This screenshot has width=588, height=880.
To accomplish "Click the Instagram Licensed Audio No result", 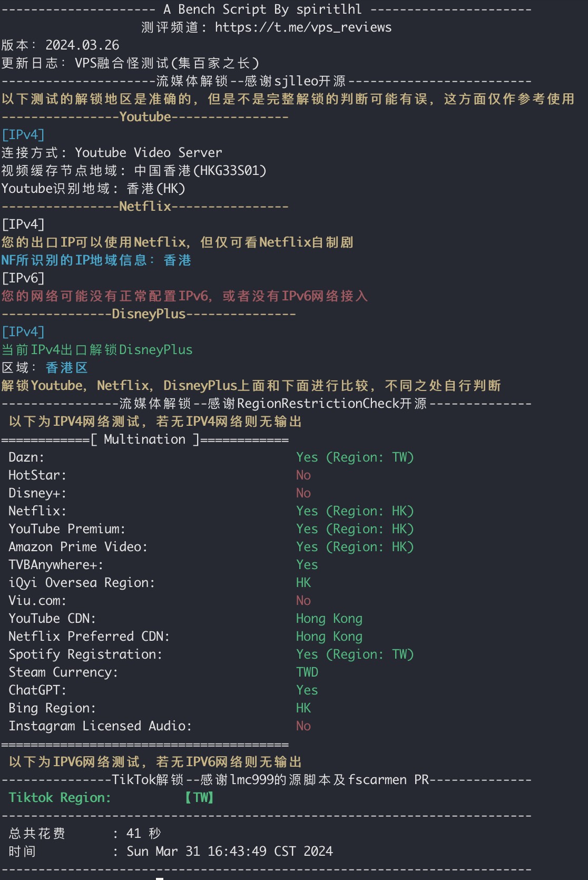I will point(303,726).
